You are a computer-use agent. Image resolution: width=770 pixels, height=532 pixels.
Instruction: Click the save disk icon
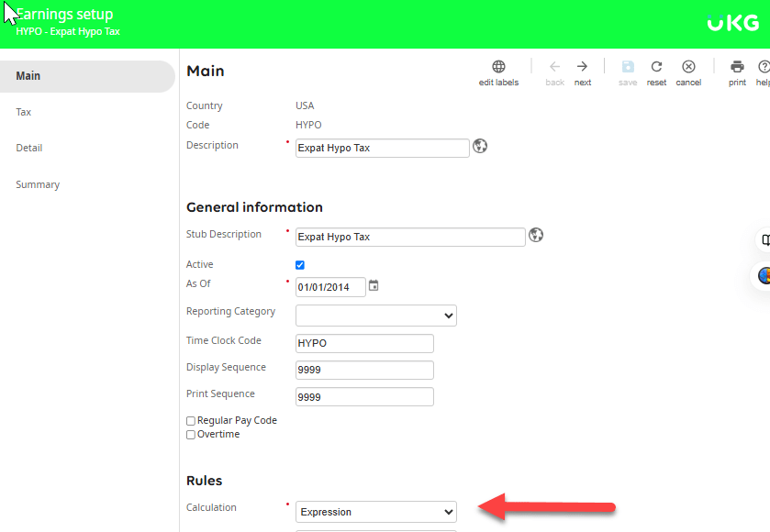628,66
